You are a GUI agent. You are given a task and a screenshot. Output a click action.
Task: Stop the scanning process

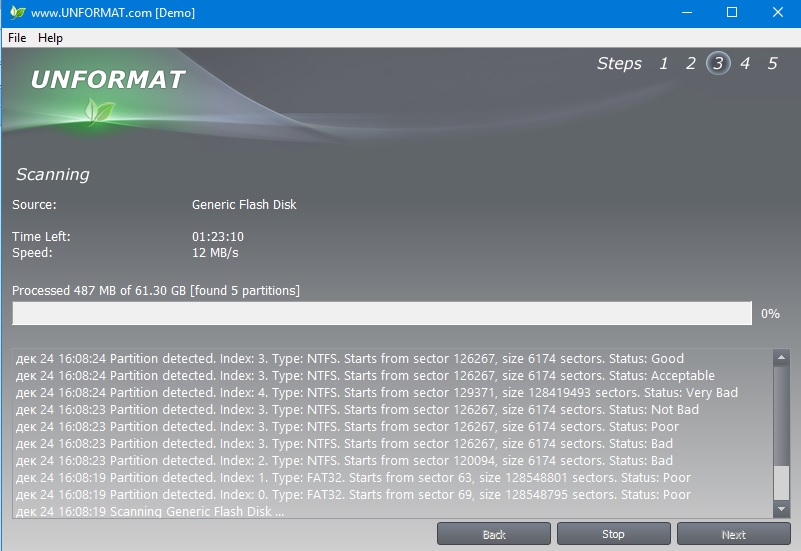[613, 534]
